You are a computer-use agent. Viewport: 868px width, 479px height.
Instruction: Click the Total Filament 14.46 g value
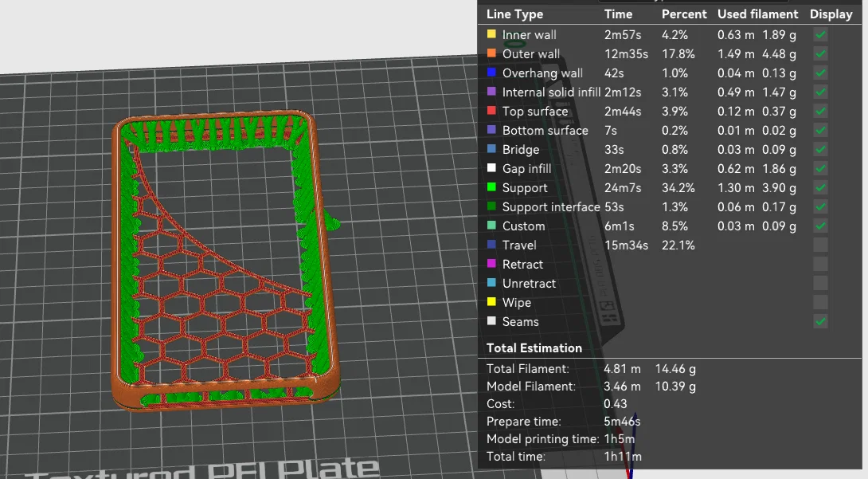pyautogui.click(x=675, y=369)
